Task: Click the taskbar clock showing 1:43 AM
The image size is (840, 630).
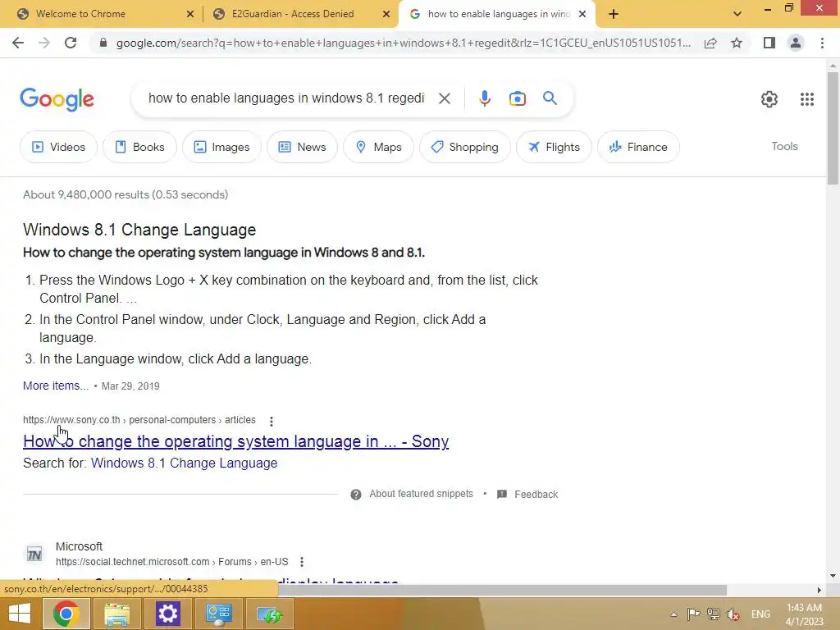Action: coord(804,614)
